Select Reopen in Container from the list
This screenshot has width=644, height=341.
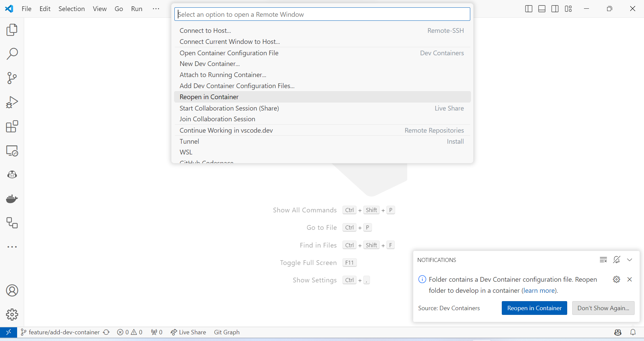[x=209, y=97]
